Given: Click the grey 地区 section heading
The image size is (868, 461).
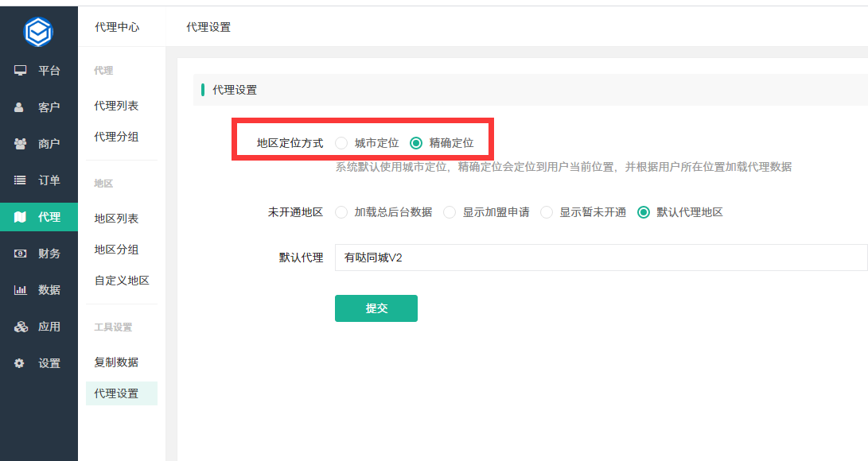Looking at the screenshot, I should tap(103, 184).
